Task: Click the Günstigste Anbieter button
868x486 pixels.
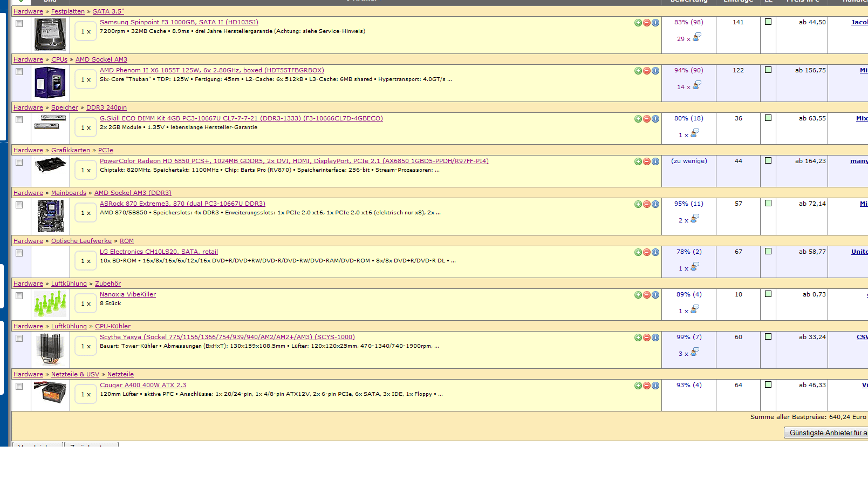Action: pyautogui.click(x=826, y=433)
